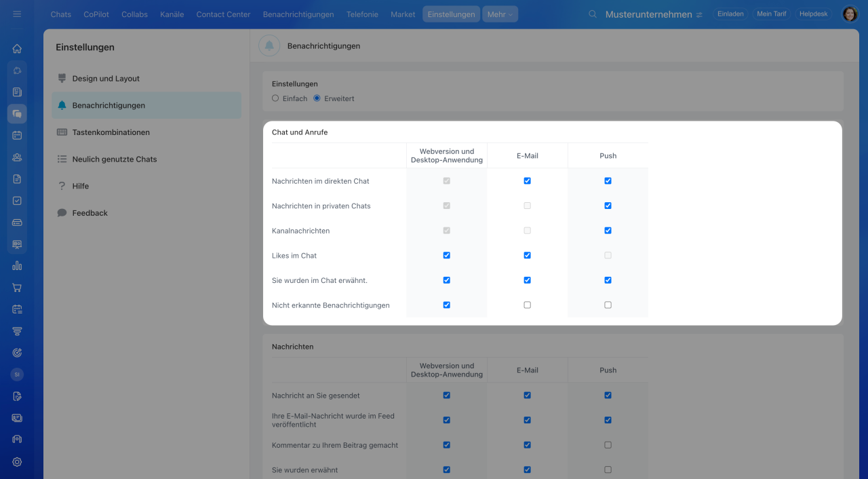Uncheck E-Mail for Sie wurden im Chat erwähnt

tap(527, 280)
